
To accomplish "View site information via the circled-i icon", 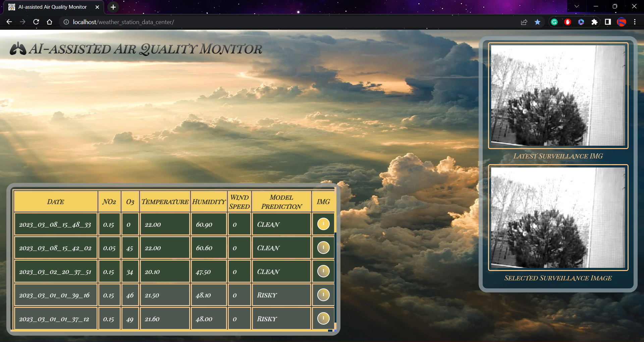I will pyautogui.click(x=66, y=22).
